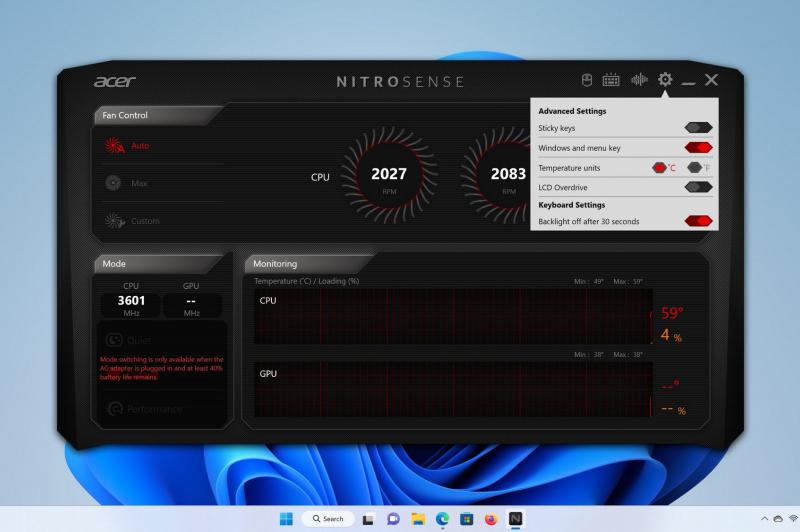The image size is (800, 532).
Task: Open the audio waveform sound settings icon
Action: click(x=639, y=80)
